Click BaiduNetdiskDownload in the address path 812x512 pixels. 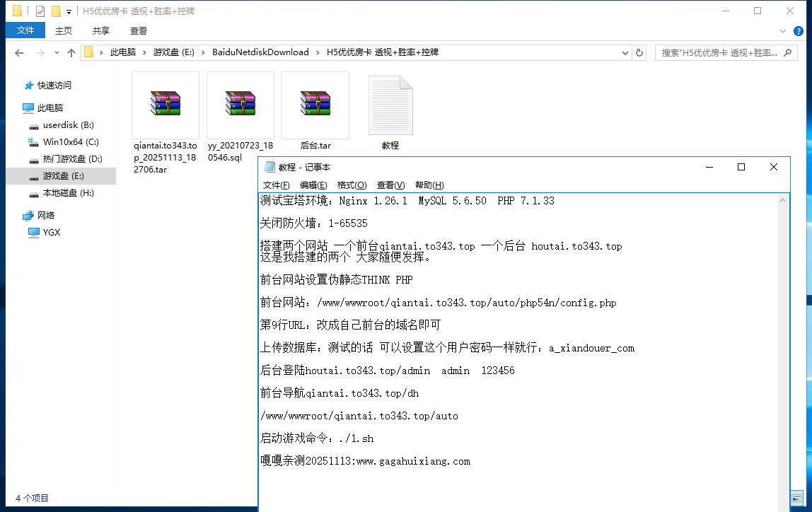(260, 52)
